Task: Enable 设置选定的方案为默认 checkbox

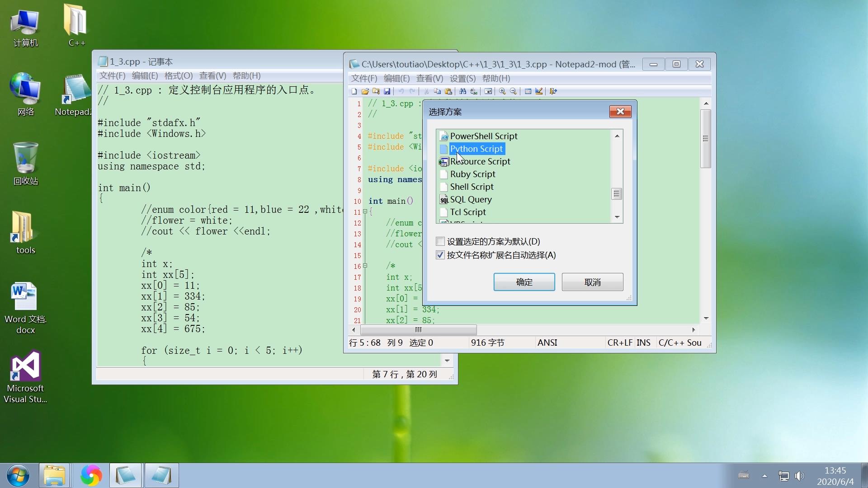Action: point(441,241)
